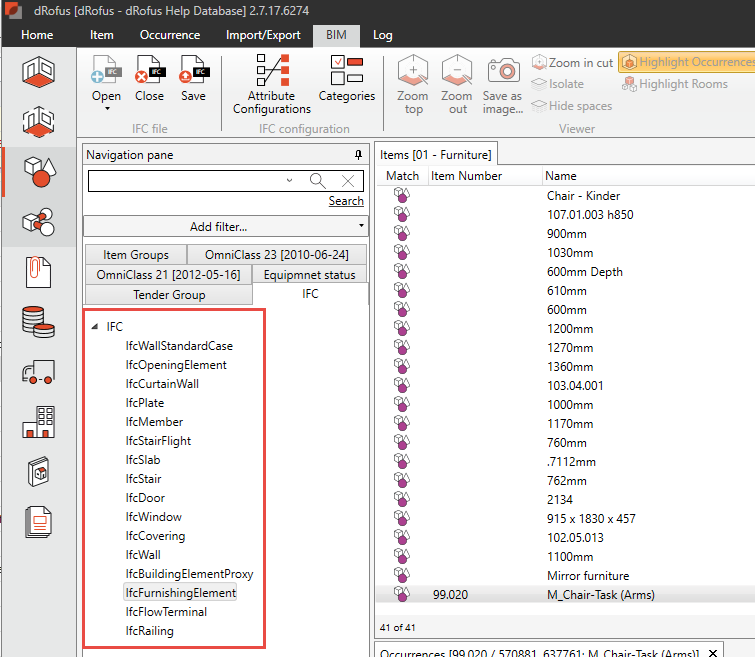
Task: Collapse the IFC tree root node
Action: point(93,327)
